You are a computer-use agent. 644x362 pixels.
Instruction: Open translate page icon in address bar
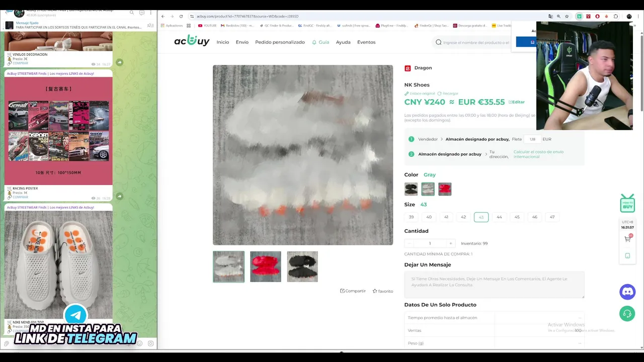point(550,16)
